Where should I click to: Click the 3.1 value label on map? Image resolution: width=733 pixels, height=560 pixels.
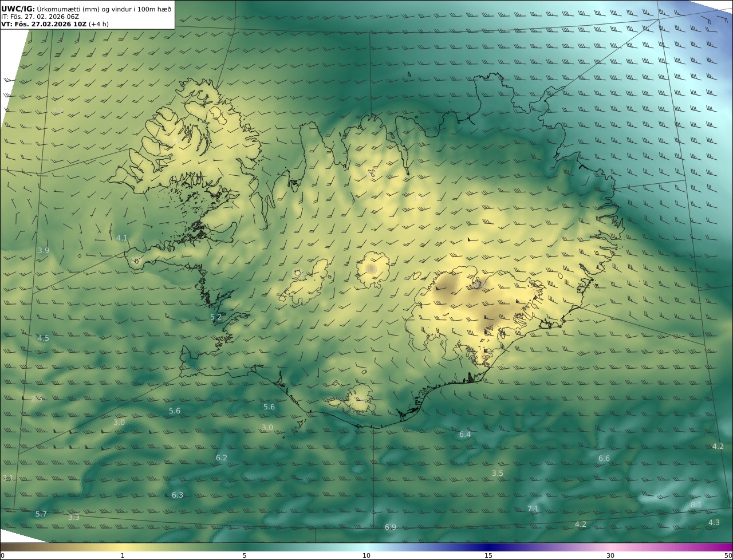pos(7,478)
